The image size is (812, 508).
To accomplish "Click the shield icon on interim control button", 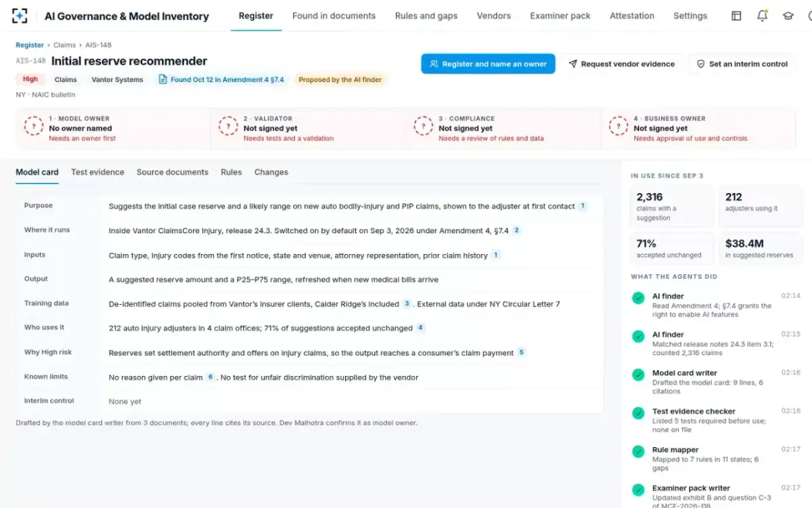I will pos(701,64).
